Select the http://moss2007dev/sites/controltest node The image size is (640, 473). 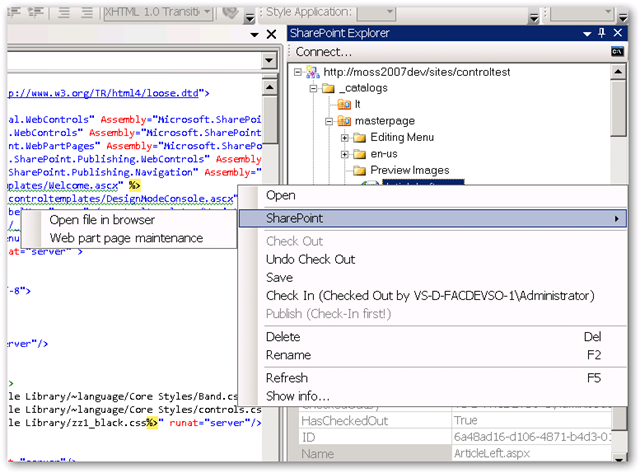[x=417, y=72]
